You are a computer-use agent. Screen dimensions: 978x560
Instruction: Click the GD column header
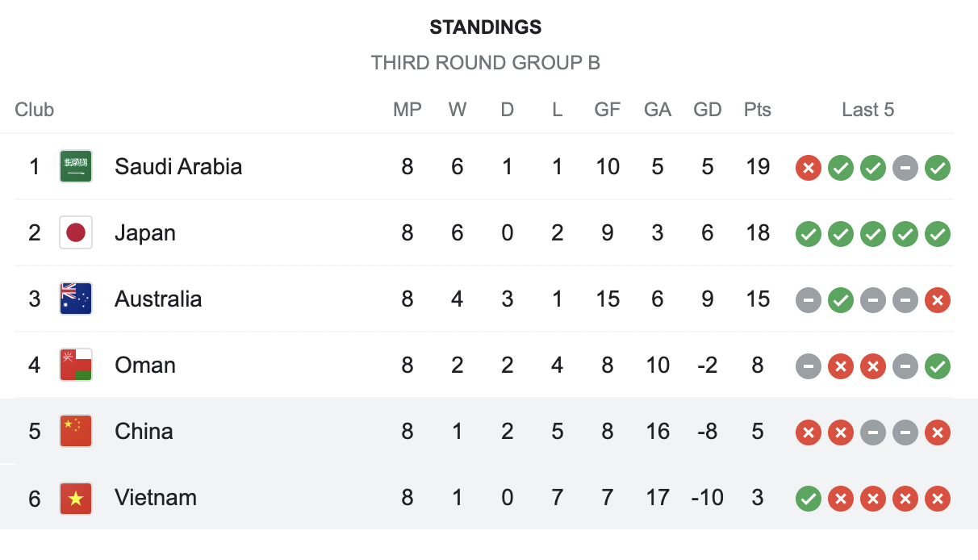click(707, 110)
